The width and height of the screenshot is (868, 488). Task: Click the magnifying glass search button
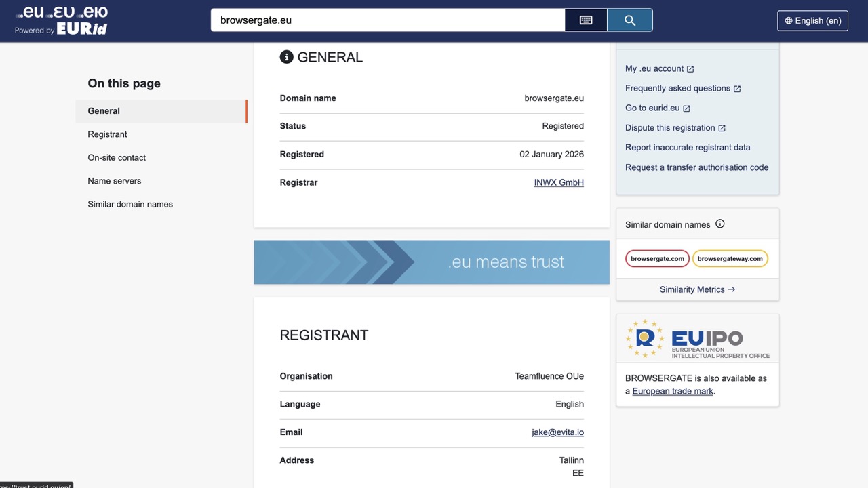coord(629,20)
